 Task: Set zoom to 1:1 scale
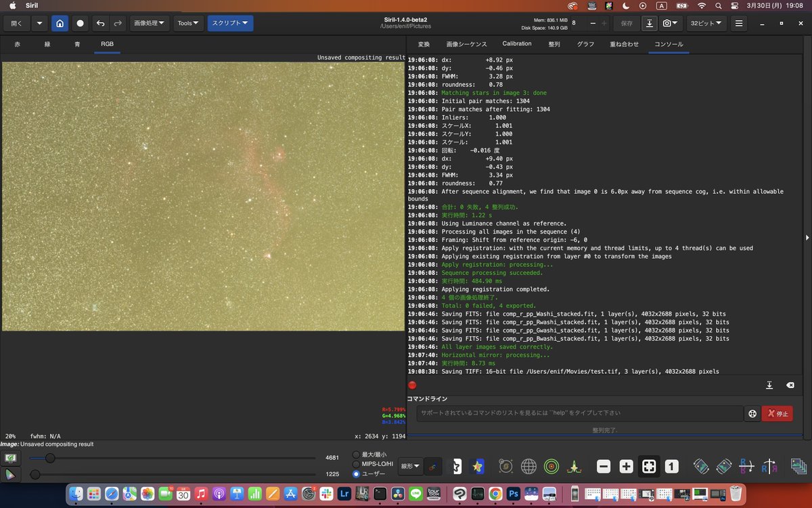671,466
